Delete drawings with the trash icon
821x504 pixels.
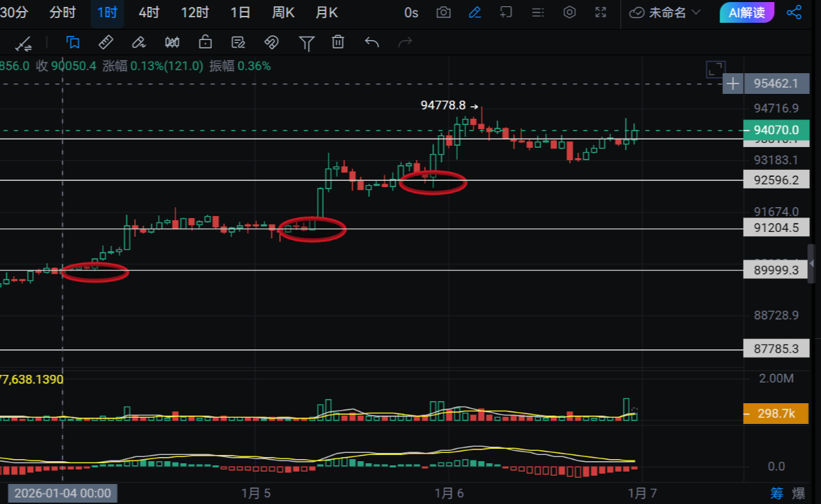click(x=338, y=42)
